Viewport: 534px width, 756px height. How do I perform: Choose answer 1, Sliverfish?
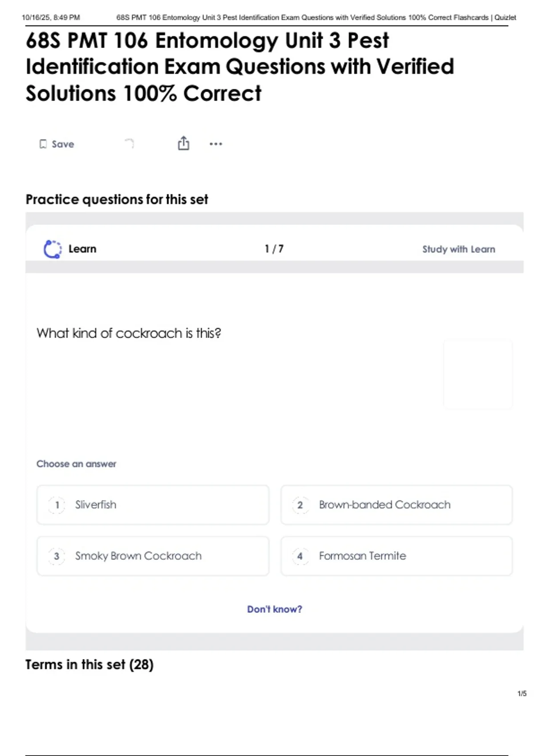point(153,505)
